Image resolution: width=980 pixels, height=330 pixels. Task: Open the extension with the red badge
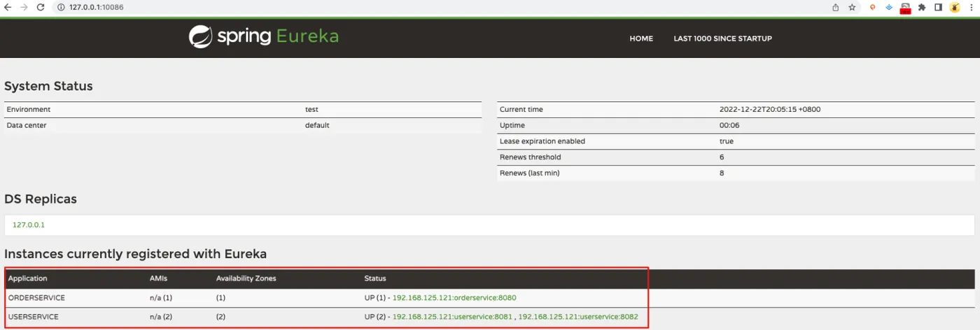[905, 8]
